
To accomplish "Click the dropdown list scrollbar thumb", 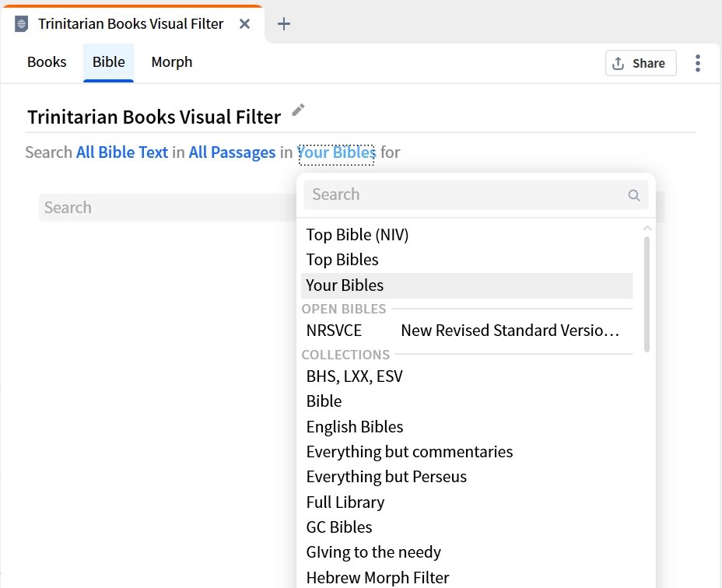I will [x=647, y=295].
